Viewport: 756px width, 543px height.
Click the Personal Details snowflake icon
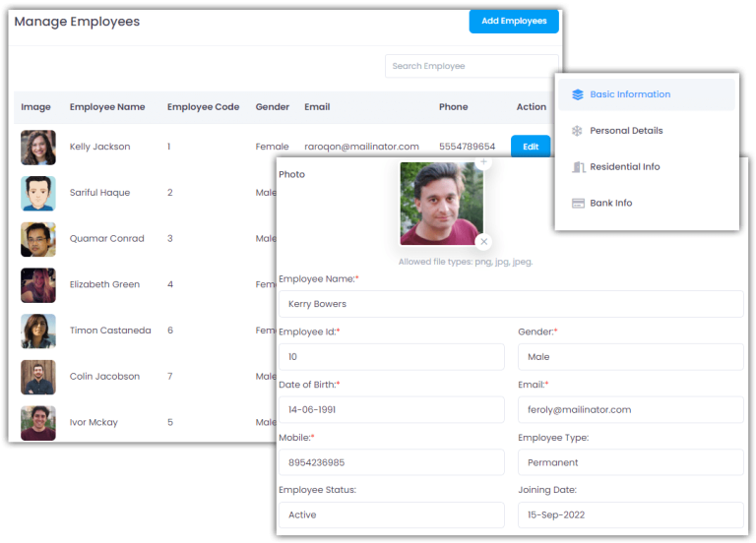click(578, 131)
